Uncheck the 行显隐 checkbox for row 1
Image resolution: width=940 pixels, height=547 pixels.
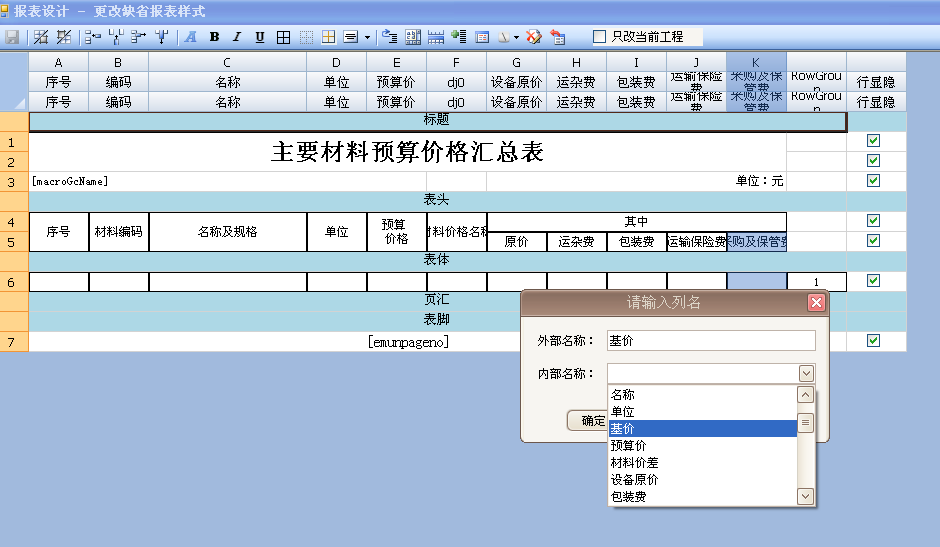[x=873, y=141]
